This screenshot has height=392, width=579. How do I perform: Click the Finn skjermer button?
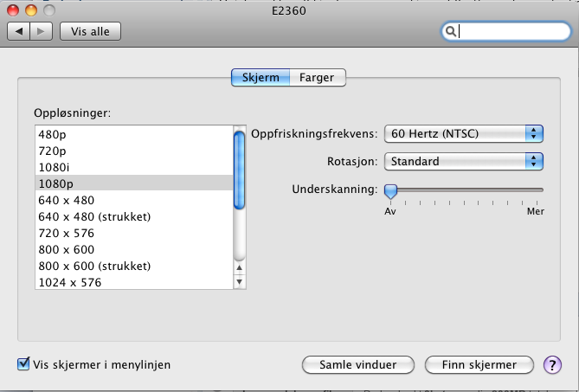pyautogui.click(x=479, y=364)
